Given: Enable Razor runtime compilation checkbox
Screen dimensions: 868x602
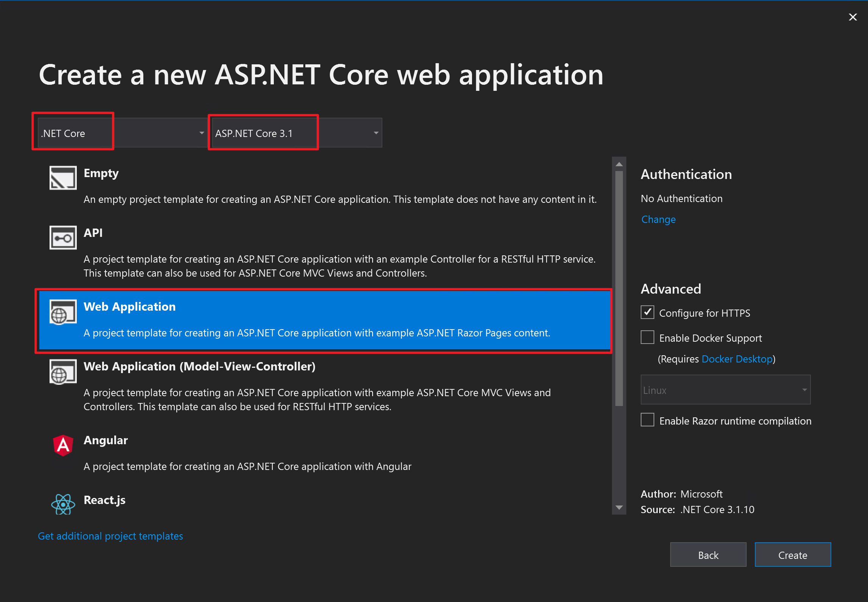Looking at the screenshot, I should point(647,420).
